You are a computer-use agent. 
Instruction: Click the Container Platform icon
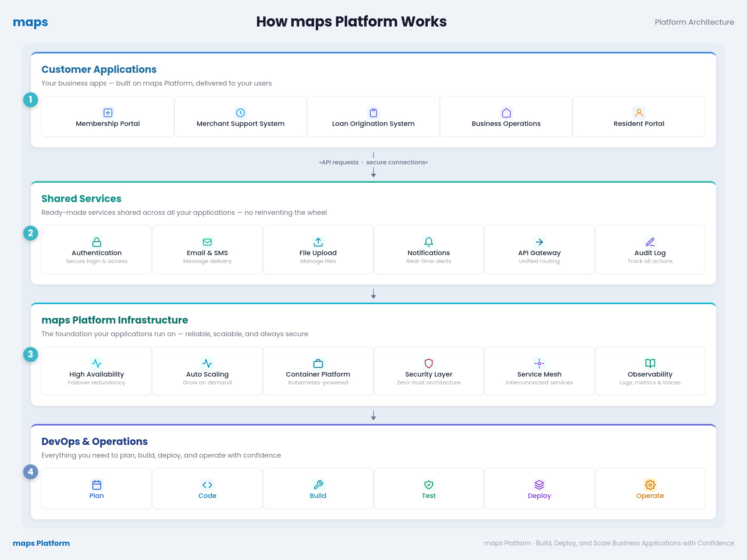click(x=318, y=363)
